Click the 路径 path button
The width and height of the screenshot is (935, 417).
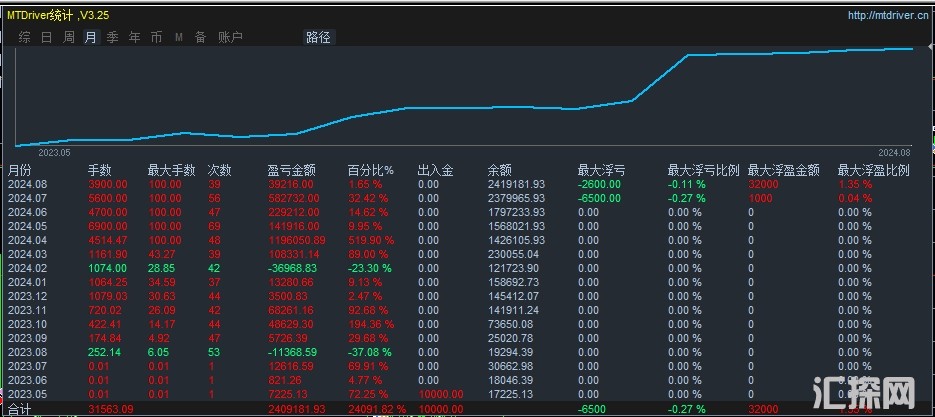pos(318,37)
